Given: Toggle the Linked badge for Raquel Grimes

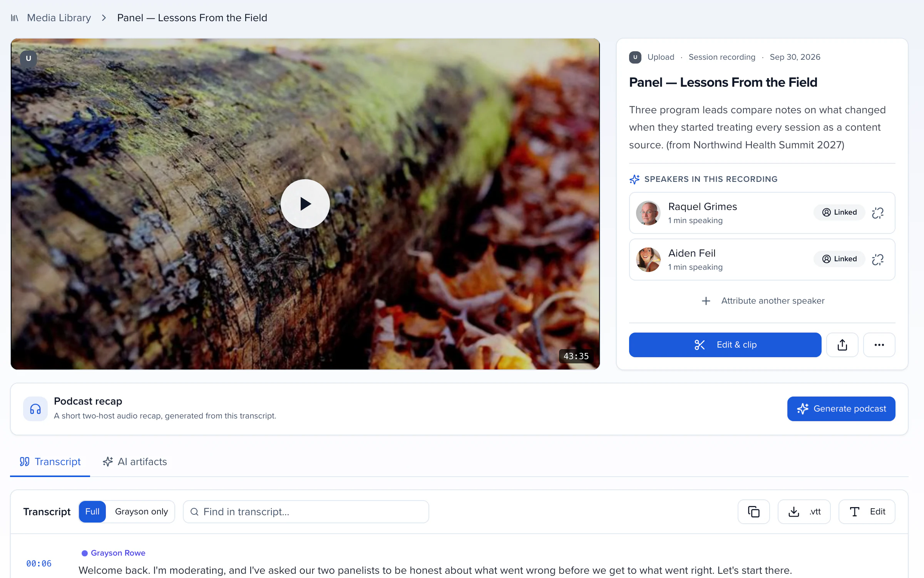Looking at the screenshot, I should pos(839,212).
